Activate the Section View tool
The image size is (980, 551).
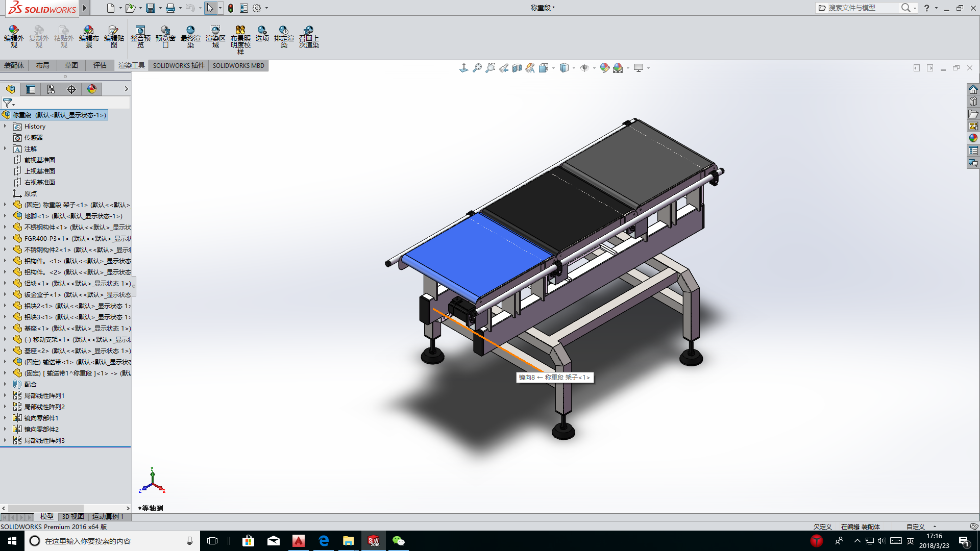pos(517,67)
